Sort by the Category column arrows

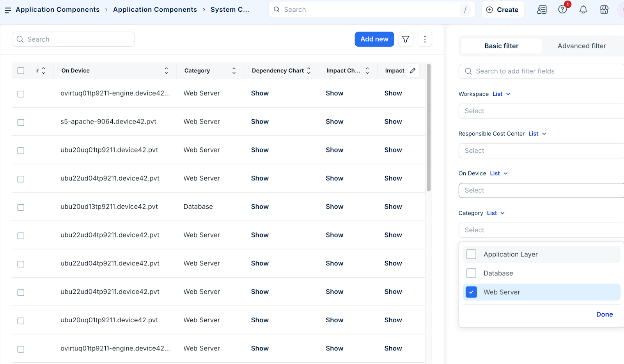234,71
